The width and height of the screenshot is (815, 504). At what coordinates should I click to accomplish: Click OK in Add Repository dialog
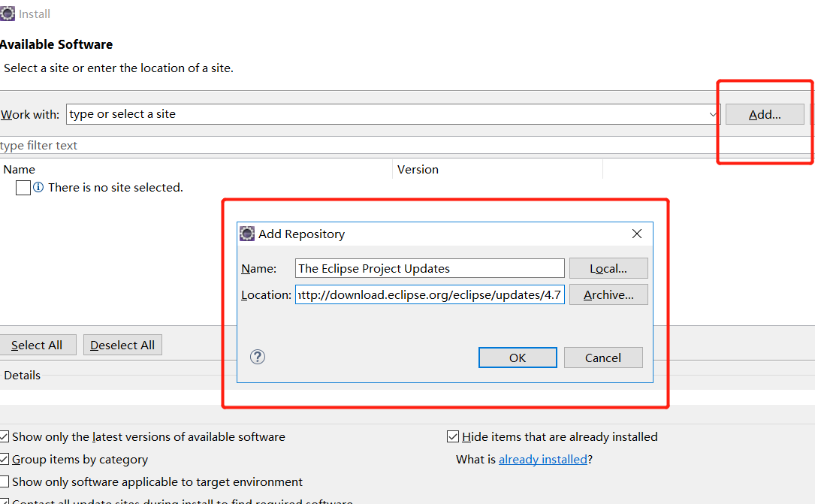coord(518,358)
